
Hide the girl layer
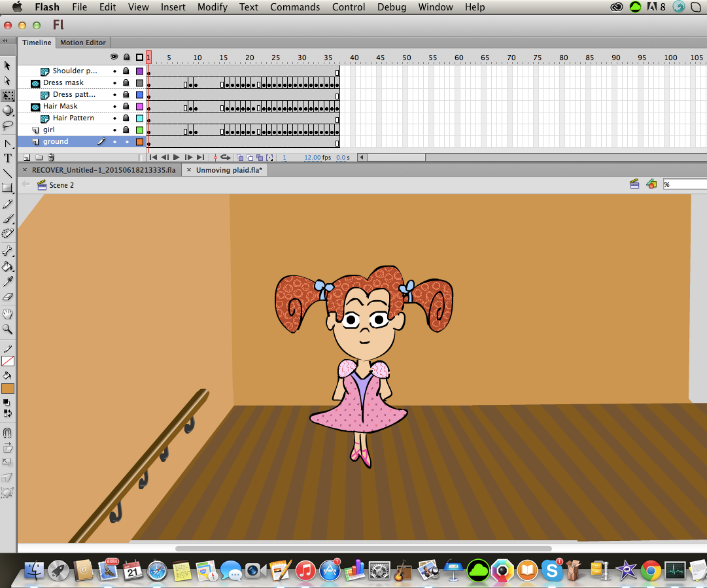[x=114, y=130]
